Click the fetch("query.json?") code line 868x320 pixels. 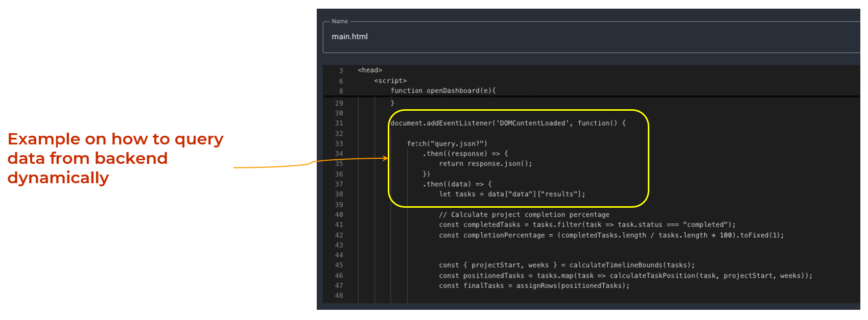tap(447, 144)
